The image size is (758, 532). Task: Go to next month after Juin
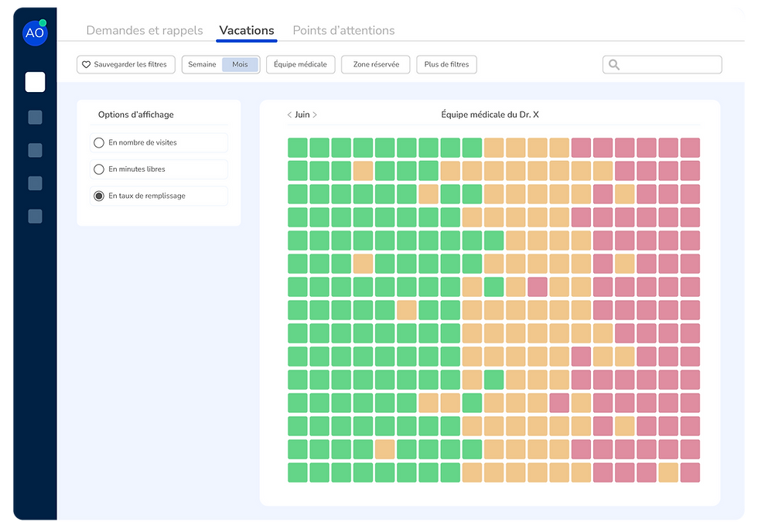click(x=315, y=115)
